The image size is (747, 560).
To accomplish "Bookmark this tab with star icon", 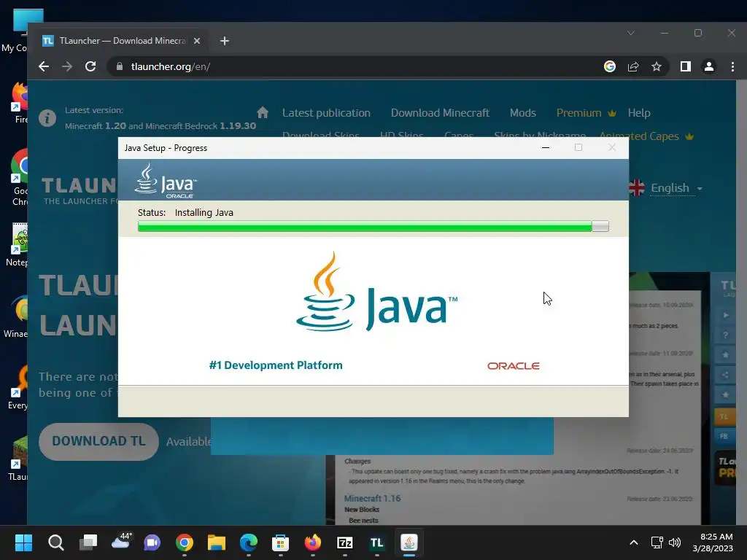I will pyautogui.click(x=657, y=66).
